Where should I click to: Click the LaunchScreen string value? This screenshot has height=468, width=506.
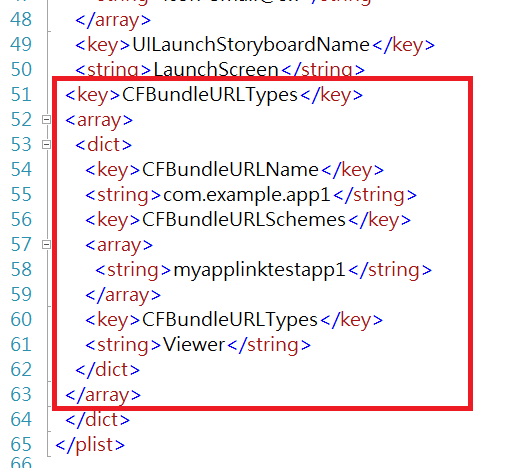(216, 70)
